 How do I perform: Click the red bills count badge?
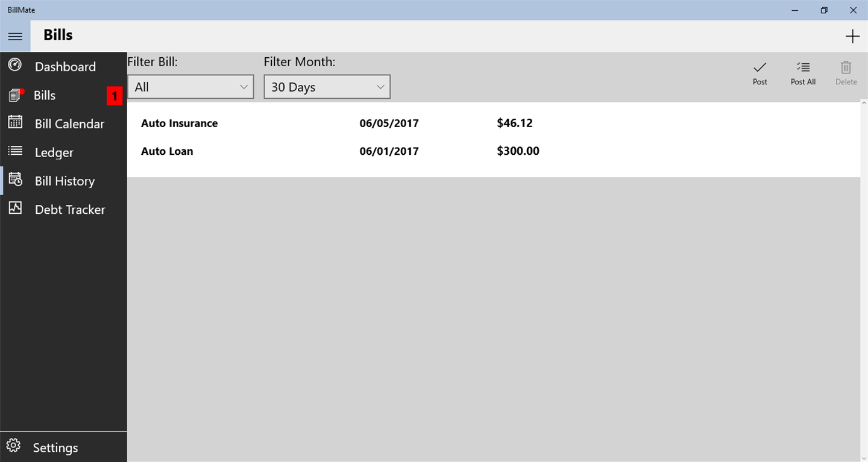(x=115, y=96)
